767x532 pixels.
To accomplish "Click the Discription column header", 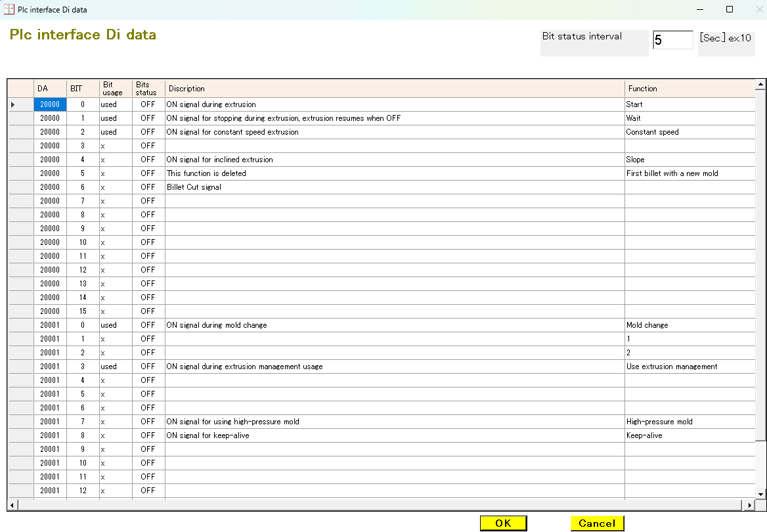I will click(394, 89).
